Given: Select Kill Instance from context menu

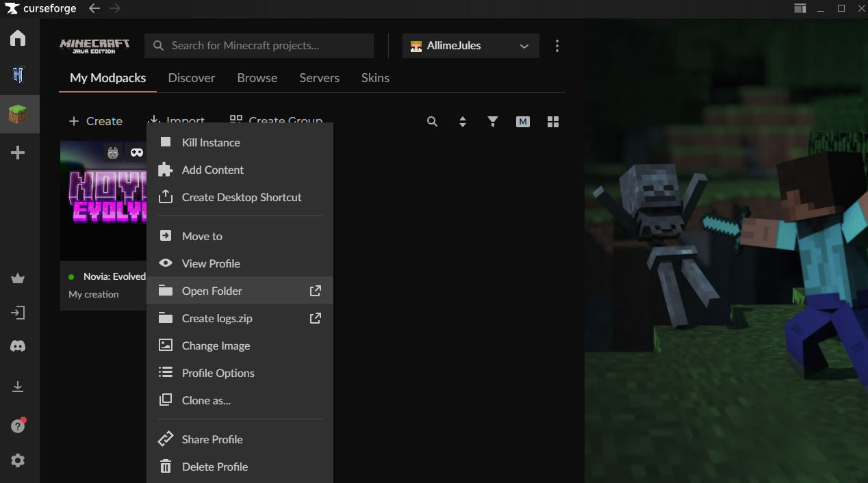Looking at the screenshot, I should [240, 142].
